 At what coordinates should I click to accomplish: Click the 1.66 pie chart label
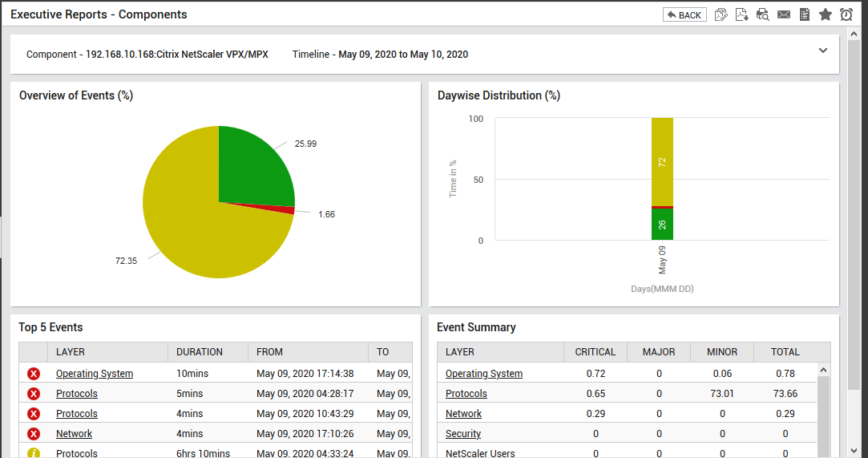pos(327,214)
